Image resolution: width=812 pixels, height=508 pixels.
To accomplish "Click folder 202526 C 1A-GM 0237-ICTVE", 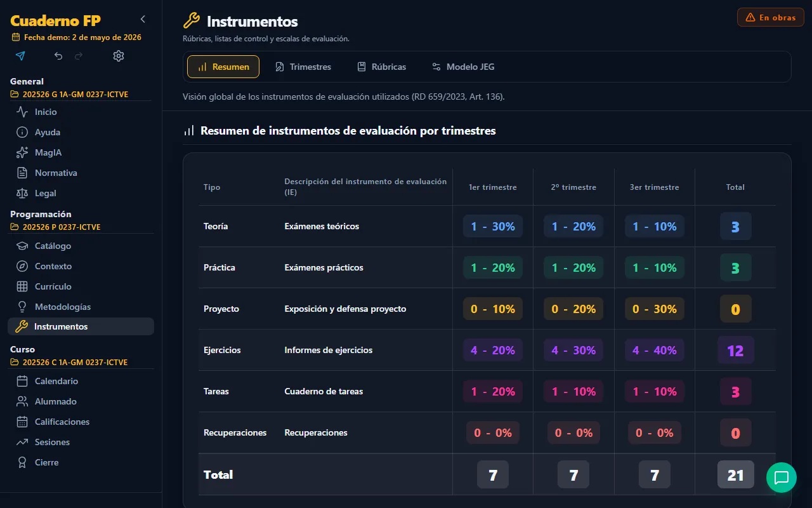I will pyautogui.click(x=70, y=363).
